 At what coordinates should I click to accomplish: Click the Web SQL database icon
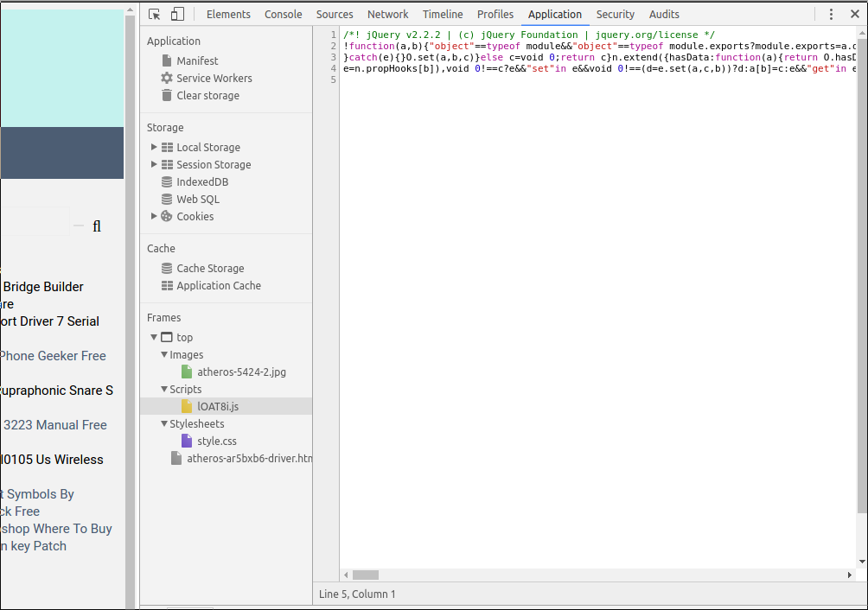click(x=167, y=199)
